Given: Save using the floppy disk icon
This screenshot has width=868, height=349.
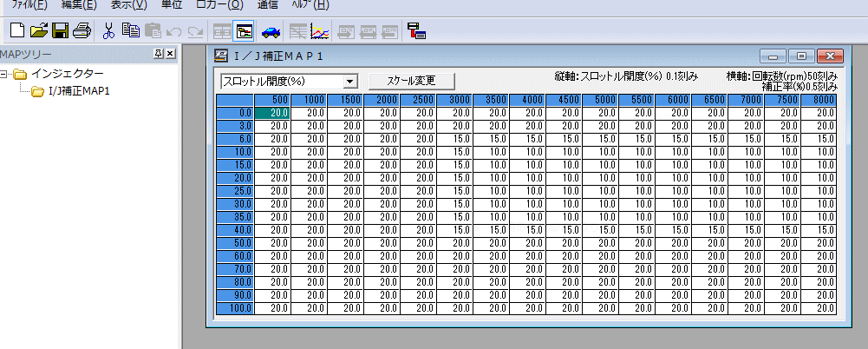Looking at the screenshot, I should tap(60, 31).
